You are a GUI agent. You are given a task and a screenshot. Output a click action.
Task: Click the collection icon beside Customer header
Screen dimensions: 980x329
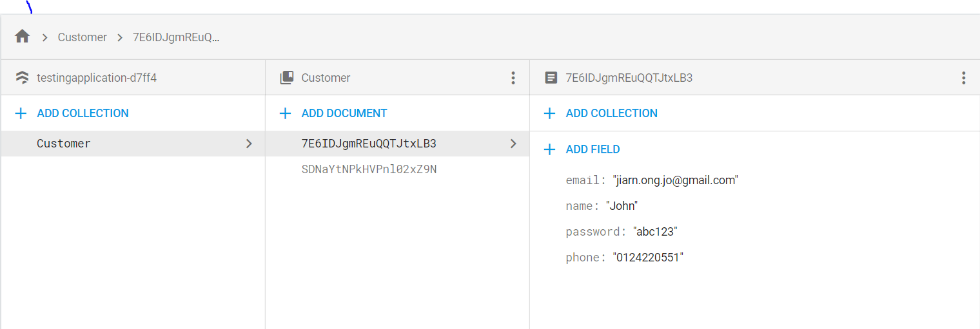click(286, 78)
